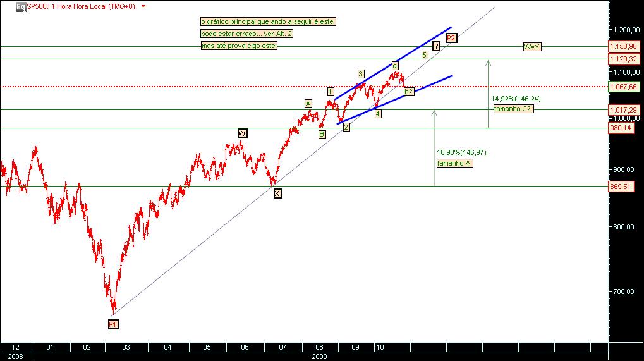Select the wave label A
Image resolution: width=644 pixels, height=361 pixels.
(x=308, y=104)
